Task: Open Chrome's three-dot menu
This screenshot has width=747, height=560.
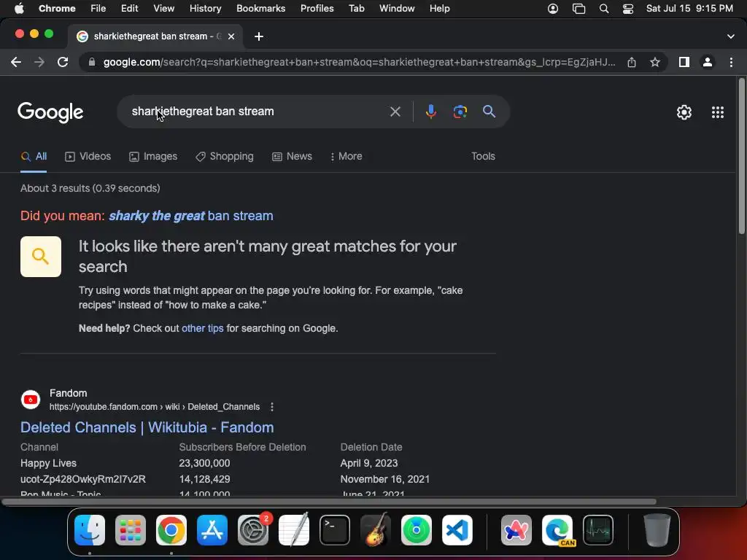Action: [x=731, y=63]
